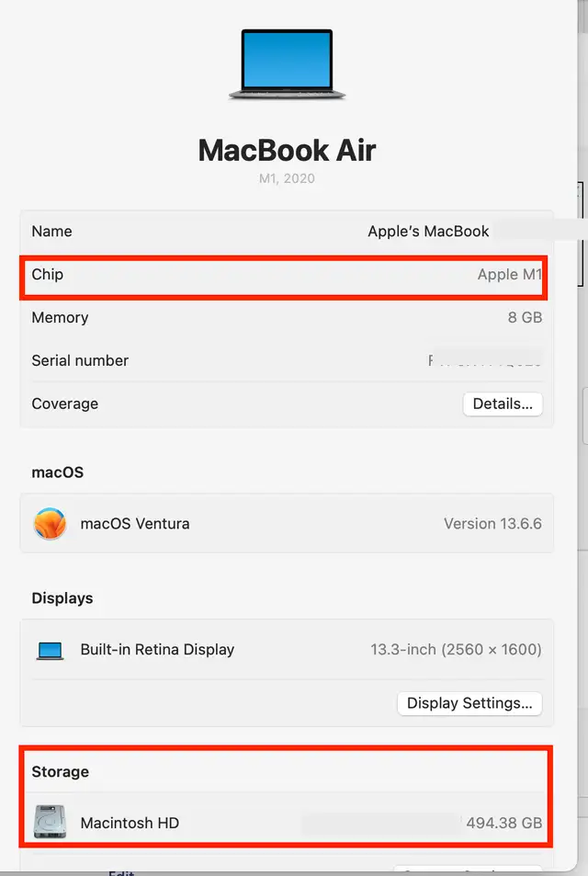Click the Version 13.6.6 text

[x=492, y=523]
